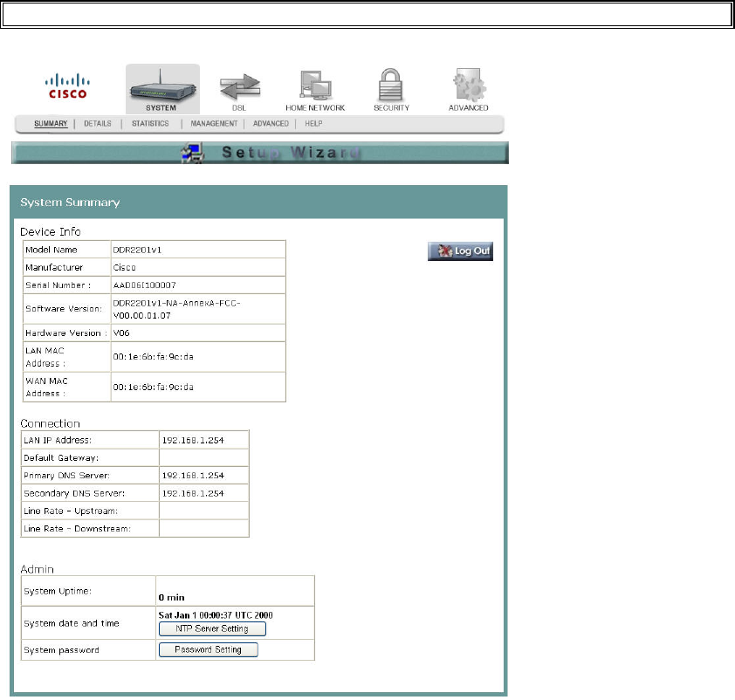This screenshot has height=700, width=735.
Task: Go to the Management sub-tab
Action: [214, 123]
